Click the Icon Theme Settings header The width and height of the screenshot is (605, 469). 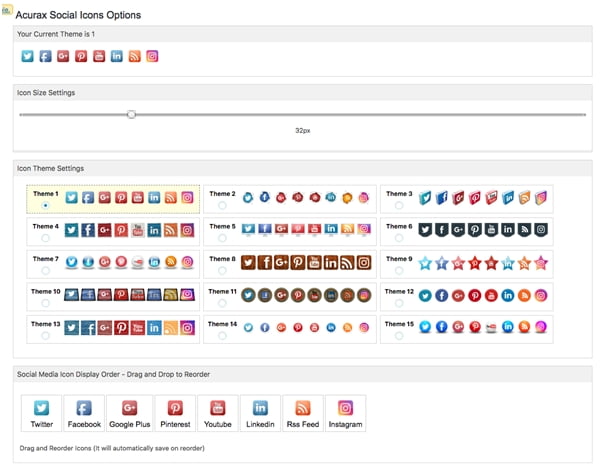(302, 168)
